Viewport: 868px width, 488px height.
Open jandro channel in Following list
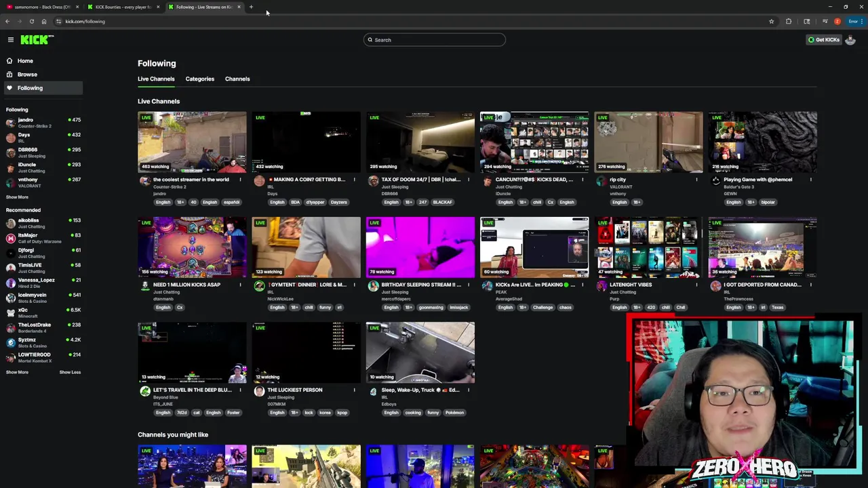pyautogui.click(x=43, y=123)
